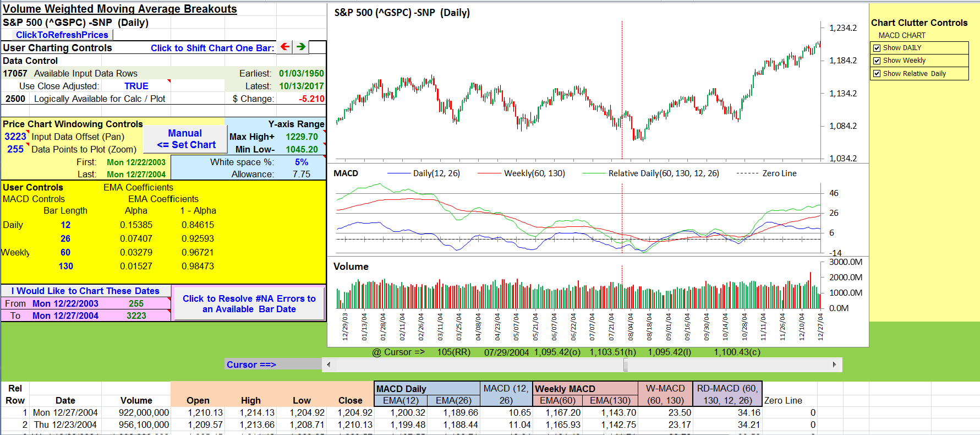Select the Data Points to Plot value 255

pos(15,149)
